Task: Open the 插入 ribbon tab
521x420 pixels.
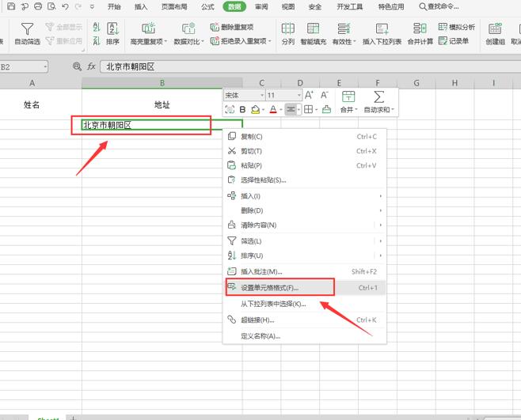Action: point(141,6)
